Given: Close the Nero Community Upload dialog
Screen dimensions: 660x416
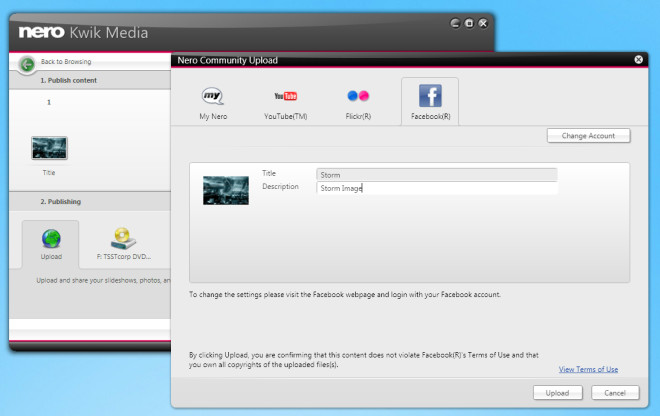Looking at the screenshot, I should 639,60.
